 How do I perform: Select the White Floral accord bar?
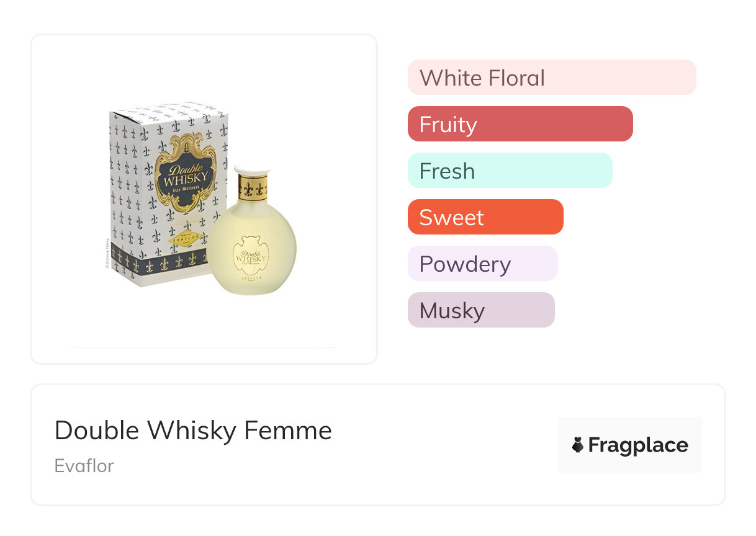[x=551, y=78]
